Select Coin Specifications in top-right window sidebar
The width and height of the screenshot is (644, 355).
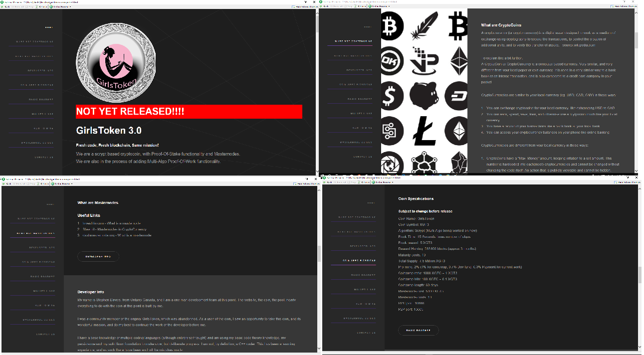356,85
